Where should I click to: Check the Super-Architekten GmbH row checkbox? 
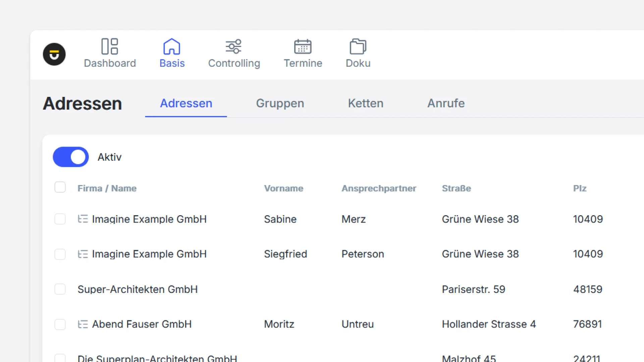60,289
